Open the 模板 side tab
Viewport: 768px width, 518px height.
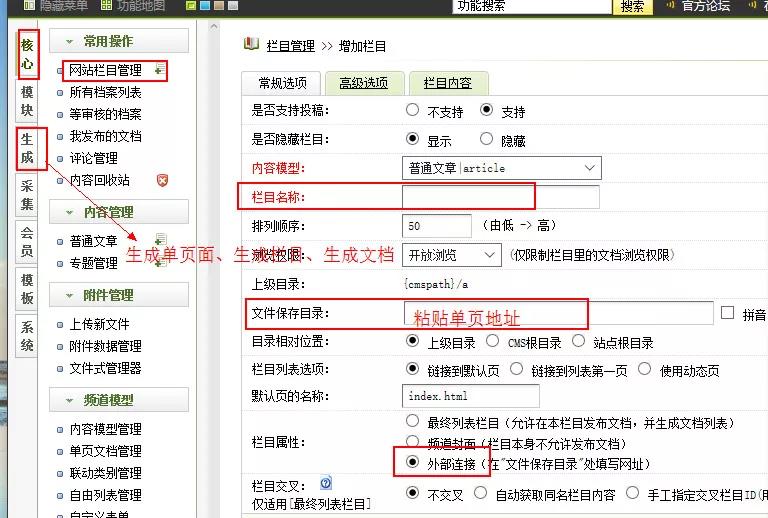click(x=27, y=289)
